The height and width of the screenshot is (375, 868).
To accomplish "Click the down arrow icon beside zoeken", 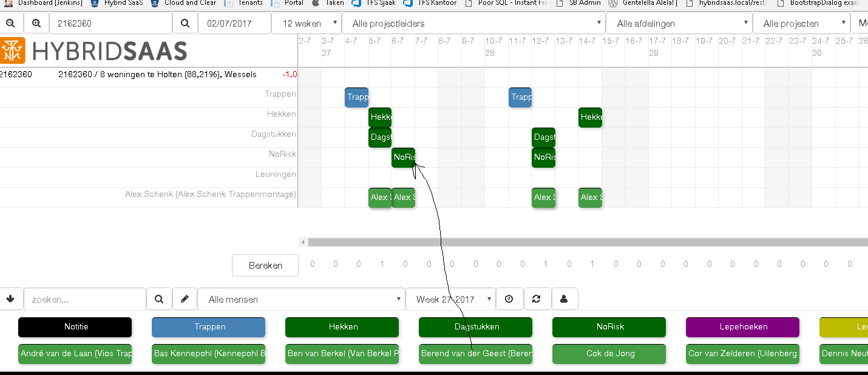I will (x=11, y=299).
